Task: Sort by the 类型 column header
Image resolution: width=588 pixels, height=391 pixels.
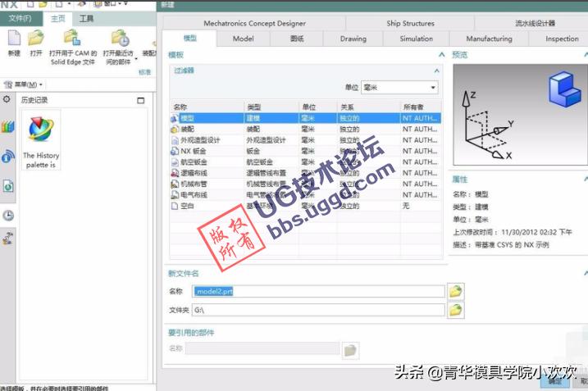Action: (271, 107)
